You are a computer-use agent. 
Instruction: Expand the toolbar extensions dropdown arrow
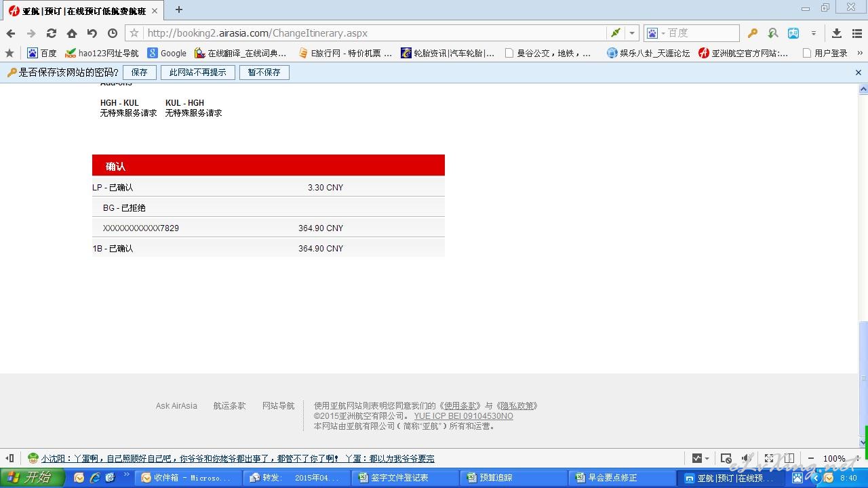[814, 33]
